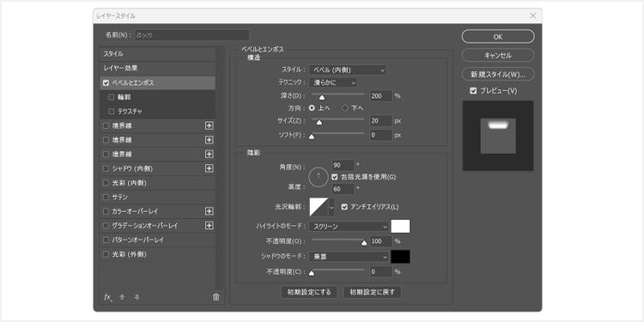Enable the 輪郭 checkbox
Screen dimensions: 644x322
(112, 97)
